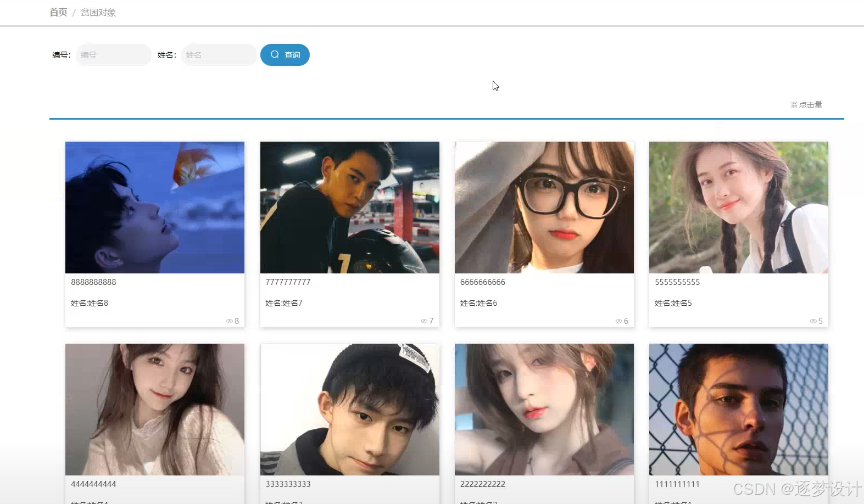Screen dimensions: 864x504
Task: Open photo of card 5555555555
Action: pyautogui.click(x=739, y=208)
